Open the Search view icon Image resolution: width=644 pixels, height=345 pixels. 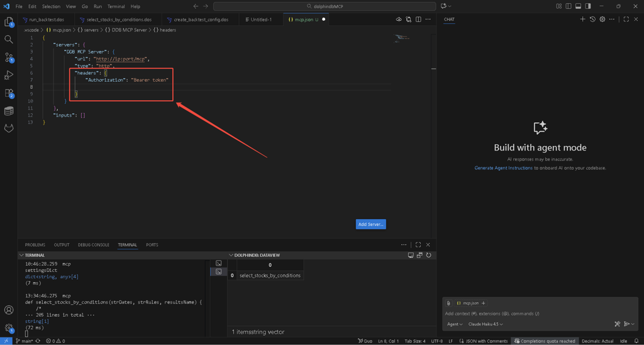click(x=9, y=39)
